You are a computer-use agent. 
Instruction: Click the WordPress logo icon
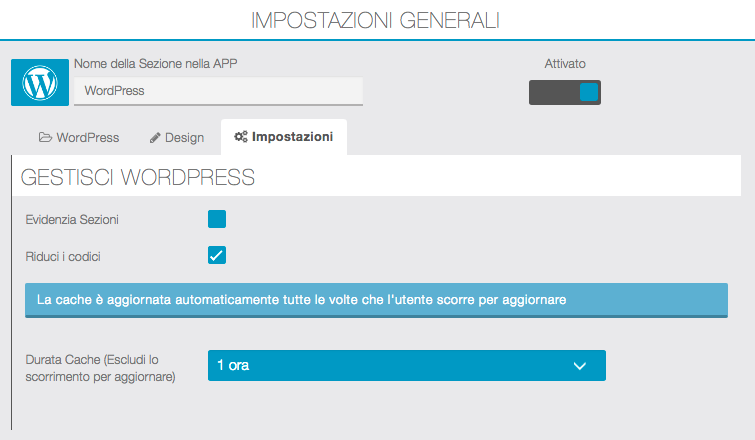[40, 83]
